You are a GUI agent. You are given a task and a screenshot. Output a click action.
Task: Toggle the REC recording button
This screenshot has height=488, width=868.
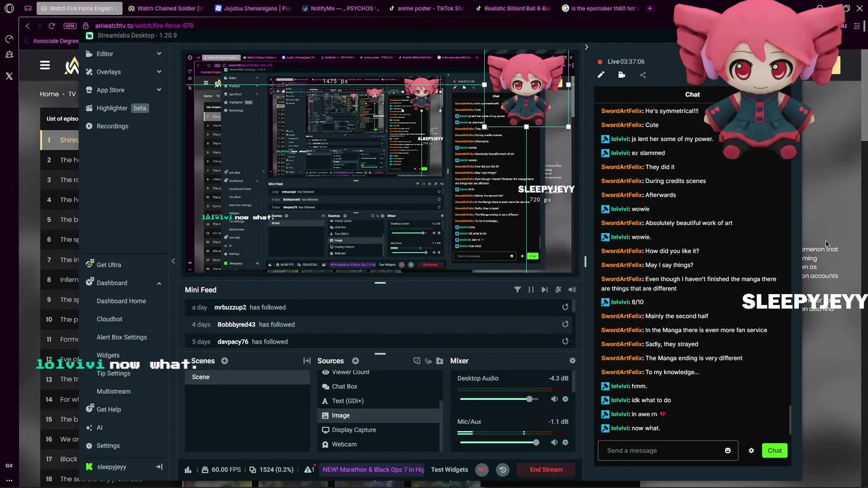tap(482, 470)
